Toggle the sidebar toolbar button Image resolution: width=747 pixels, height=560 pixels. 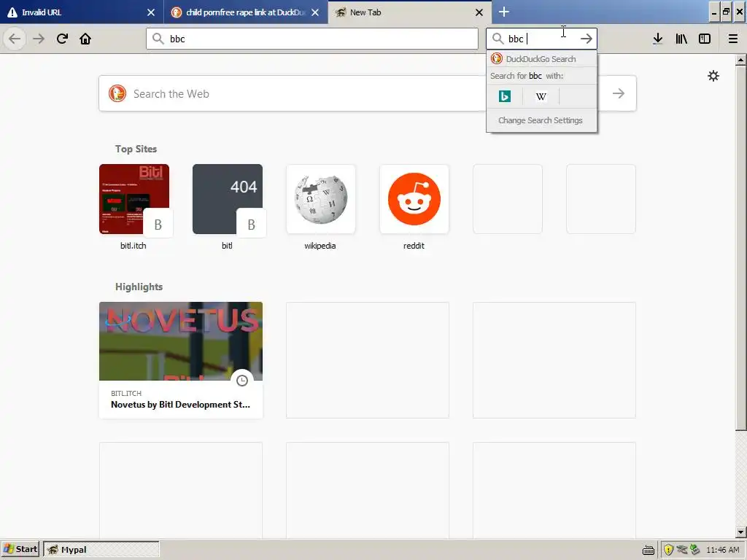pos(705,39)
